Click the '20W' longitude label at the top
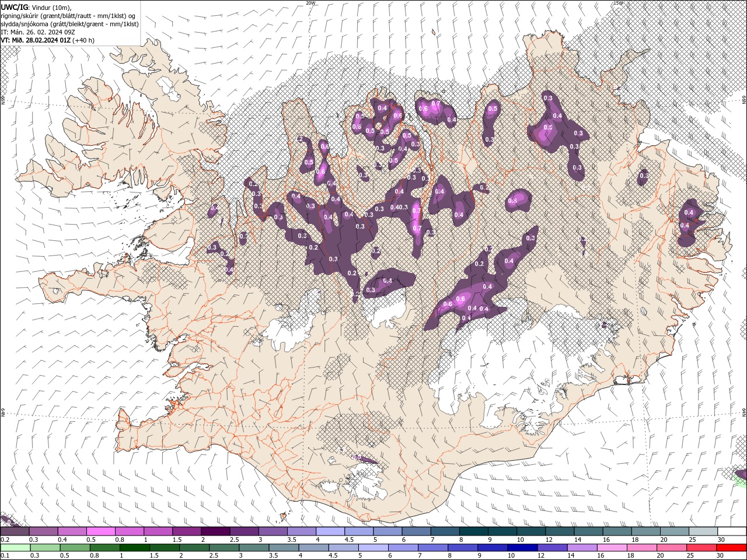The height and width of the screenshot is (560, 747). point(310,3)
